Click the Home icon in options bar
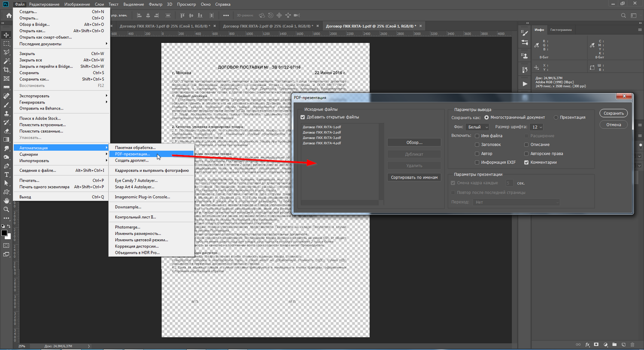The image size is (644, 350). (9, 15)
